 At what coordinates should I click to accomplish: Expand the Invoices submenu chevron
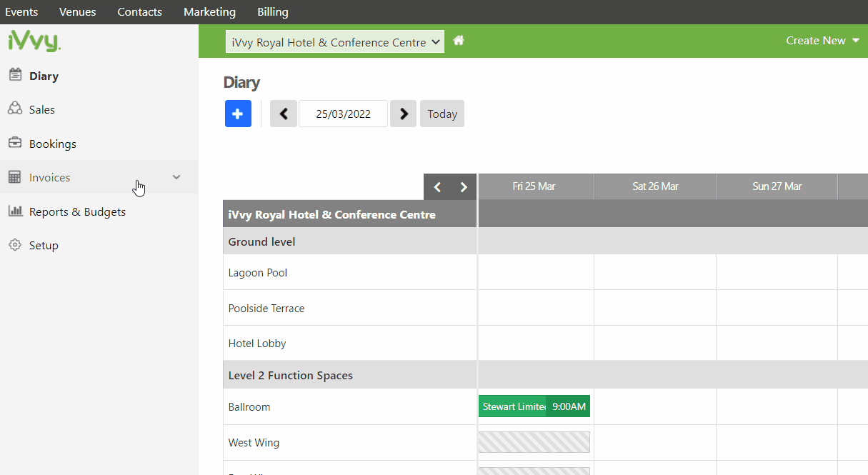[176, 177]
